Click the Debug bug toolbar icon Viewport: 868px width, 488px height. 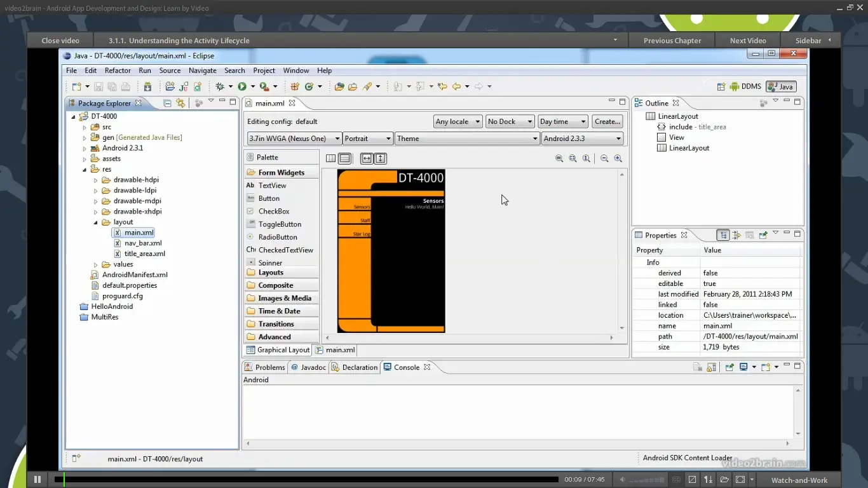tap(220, 86)
